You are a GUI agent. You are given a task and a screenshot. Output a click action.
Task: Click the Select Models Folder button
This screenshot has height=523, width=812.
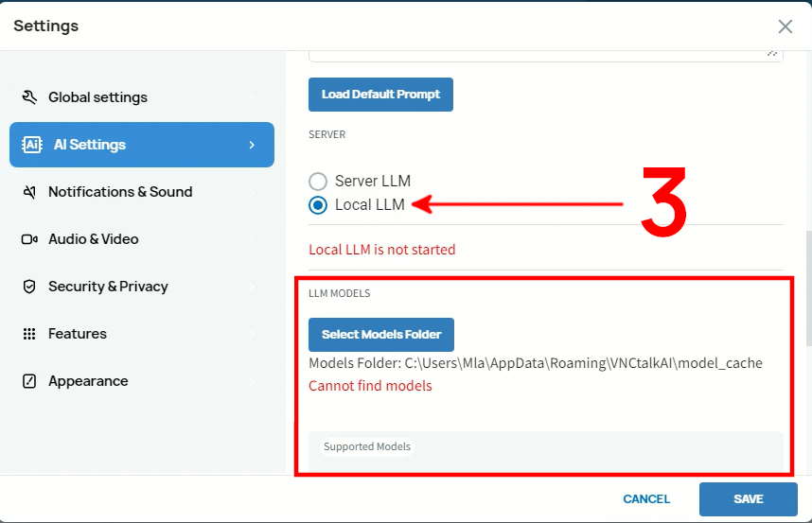[x=381, y=335]
